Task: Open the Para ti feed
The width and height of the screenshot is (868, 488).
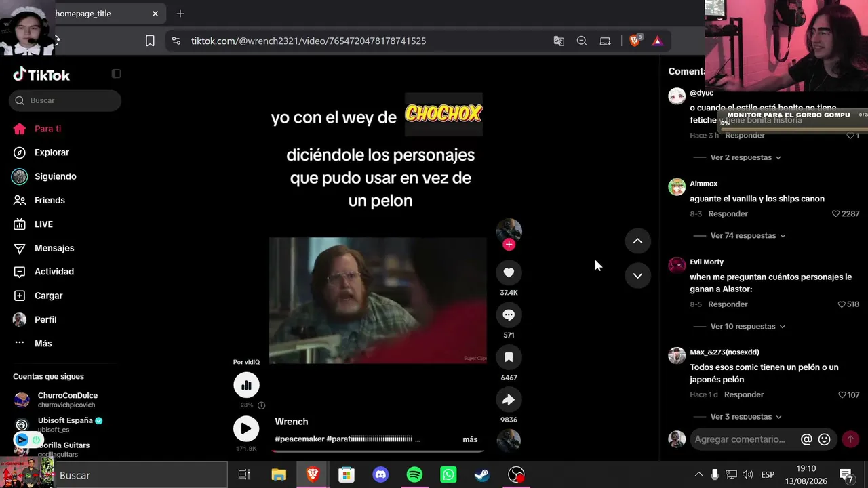Action: [x=37, y=129]
